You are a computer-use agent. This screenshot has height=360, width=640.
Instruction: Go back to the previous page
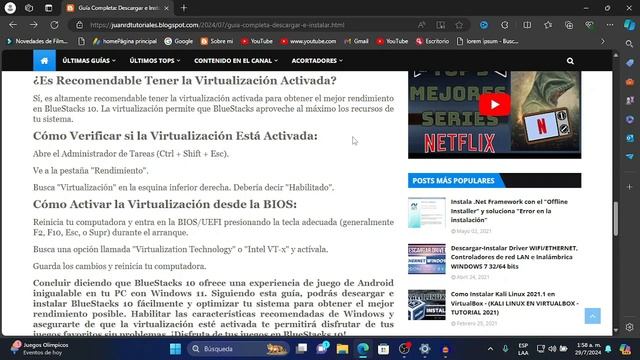point(13,25)
